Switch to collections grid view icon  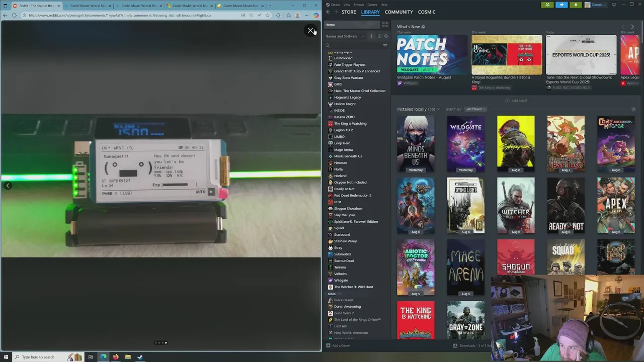[x=385, y=25]
